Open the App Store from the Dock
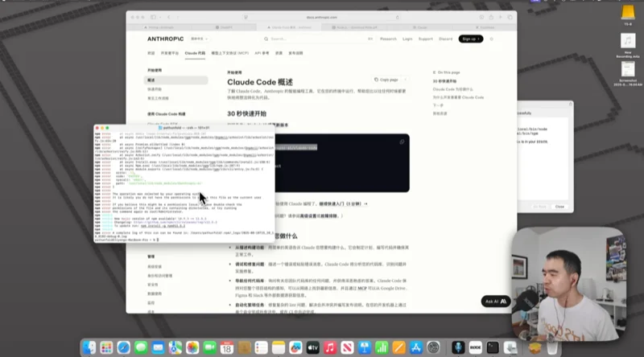The width and height of the screenshot is (644, 357). point(416,348)
